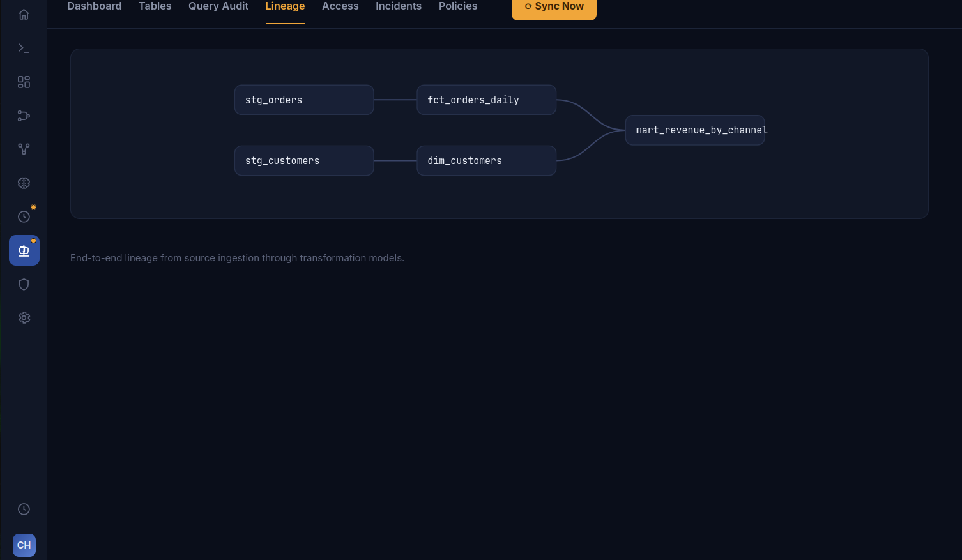Switch to the Access tab
The width and height of the screenshot is (962, 560).
[340, 6]
